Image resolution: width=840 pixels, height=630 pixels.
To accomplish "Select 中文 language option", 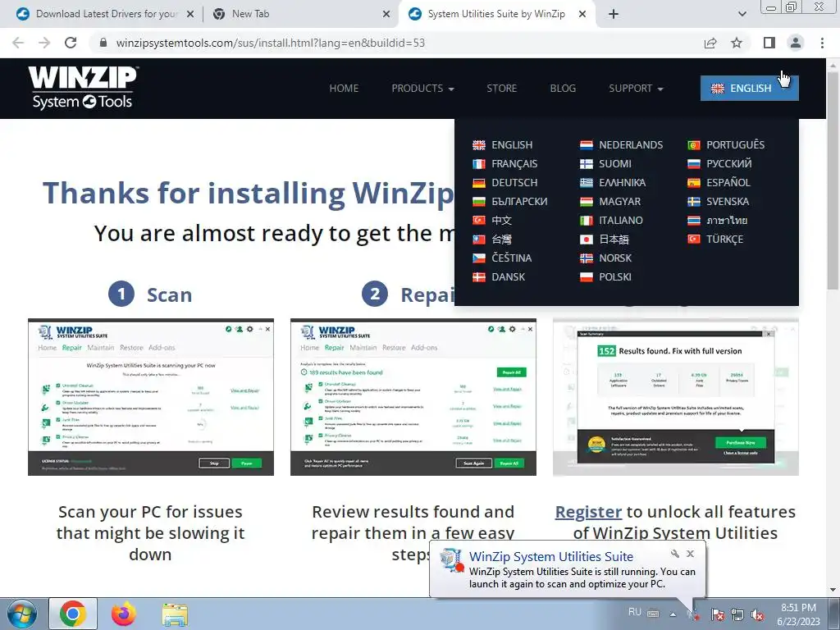I will tap(492, 220).
